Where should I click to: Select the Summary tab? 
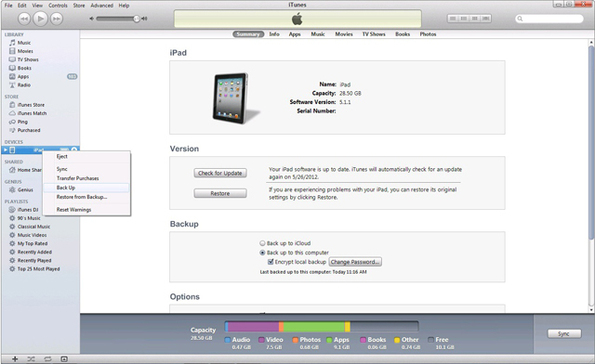coord(248,34)
